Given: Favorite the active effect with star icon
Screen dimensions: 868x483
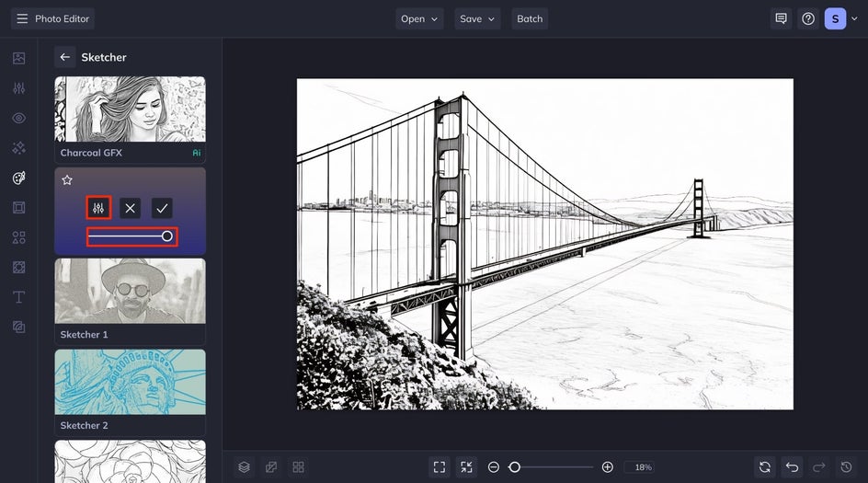Looking at the screenshot, I should tap(67, 180).
